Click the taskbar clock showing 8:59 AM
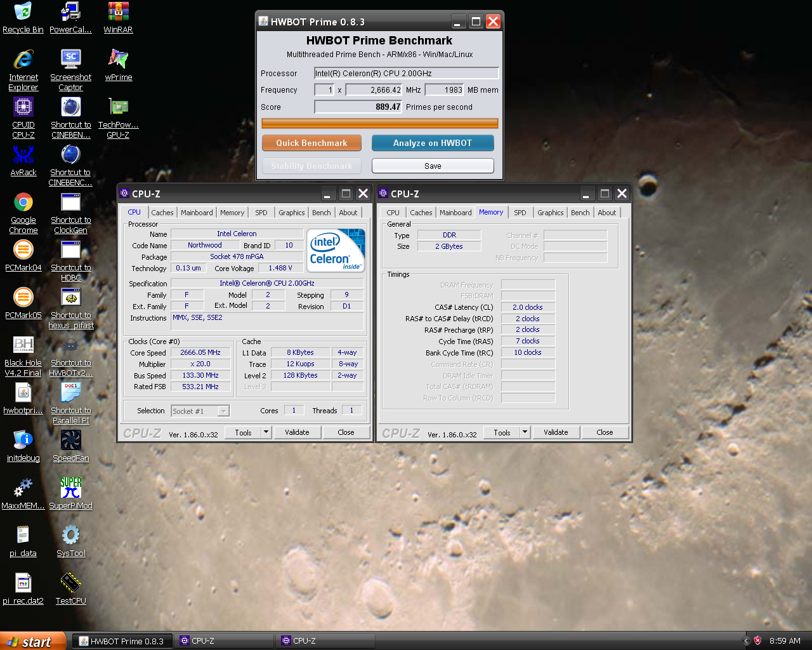Screen dimensions: 812x650 (x=785, y=641)
